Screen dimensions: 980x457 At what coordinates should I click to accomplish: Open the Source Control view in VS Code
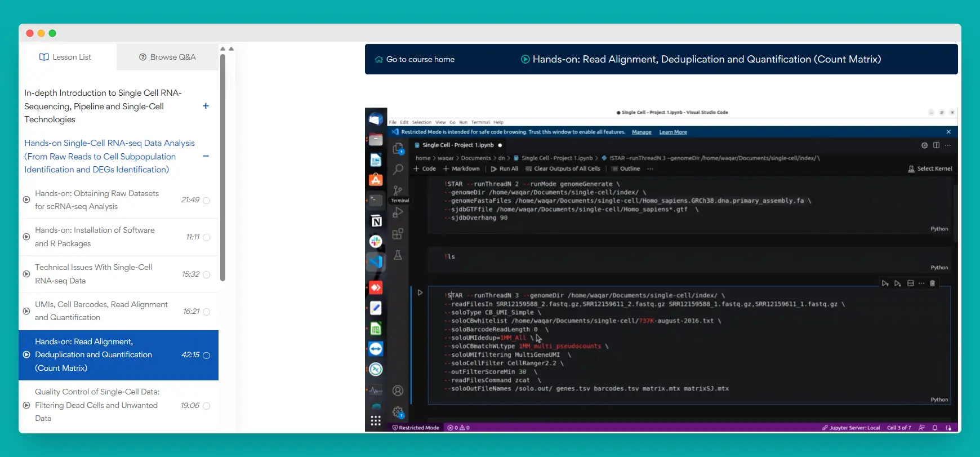pos(398,190)
